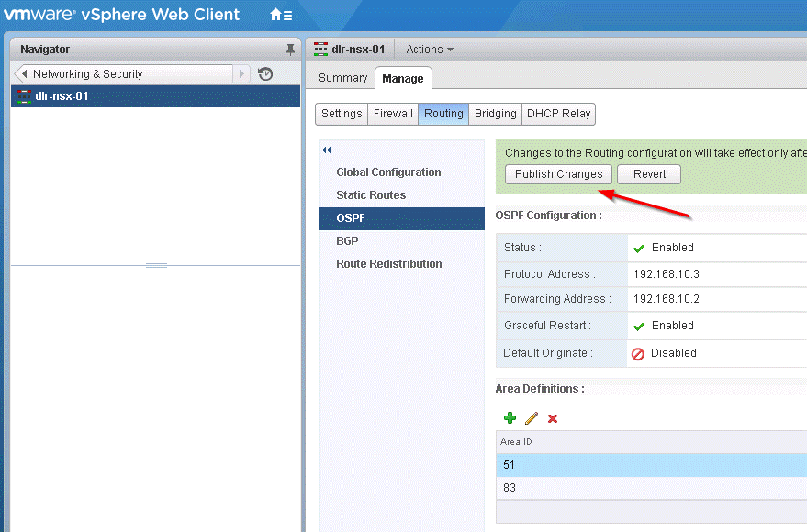Select dlr-nsx-01 in the Navigator tree
This screenshot has height=532, width=807.
tap(62, 96)
